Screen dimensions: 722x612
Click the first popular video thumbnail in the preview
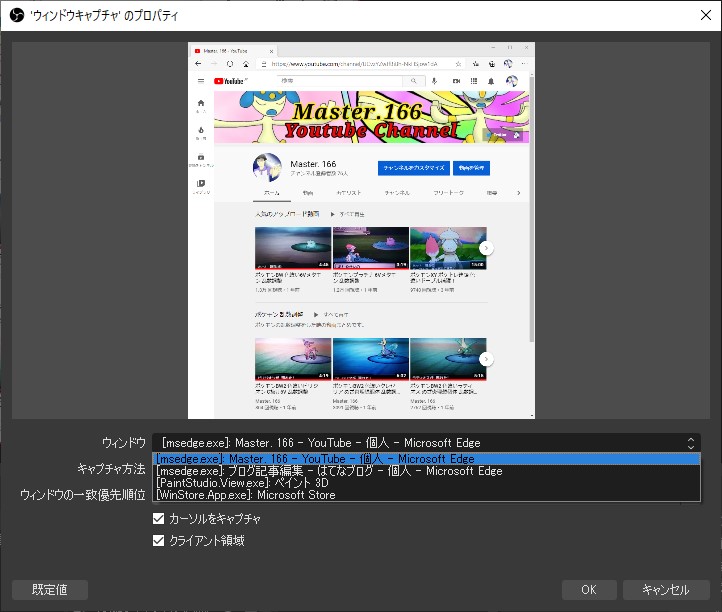tap(293, 248)
